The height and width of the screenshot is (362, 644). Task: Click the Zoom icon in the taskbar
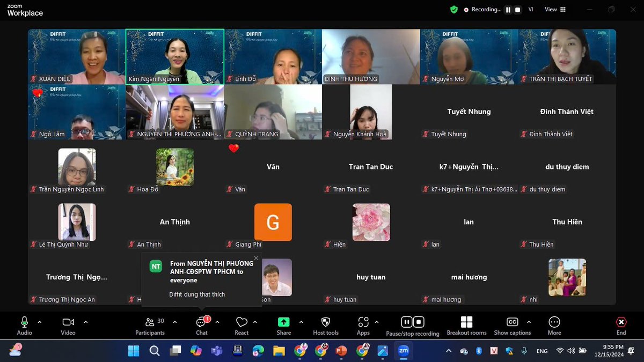pos(404,351)
